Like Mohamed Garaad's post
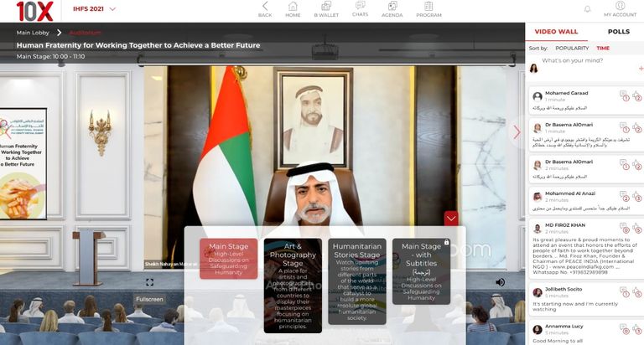The width and height of the screenshot is (644, 345). pyautogui.click(x=636, y=95)
